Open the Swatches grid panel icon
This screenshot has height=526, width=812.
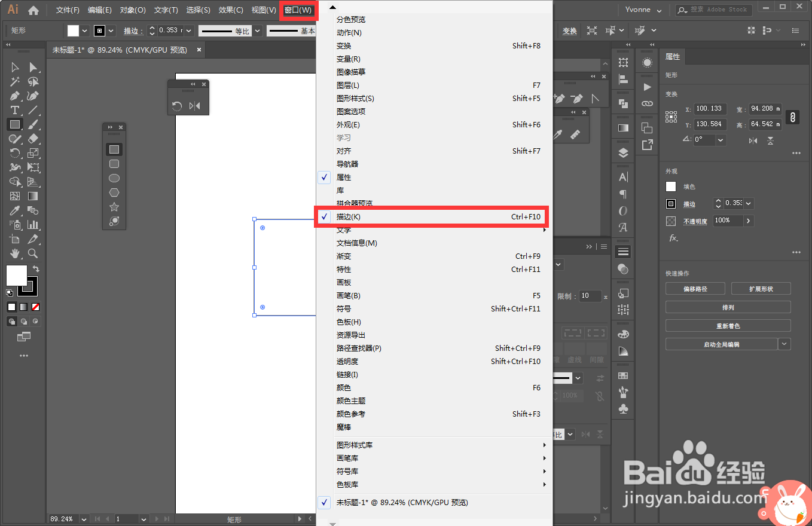(x=623, y=376)
